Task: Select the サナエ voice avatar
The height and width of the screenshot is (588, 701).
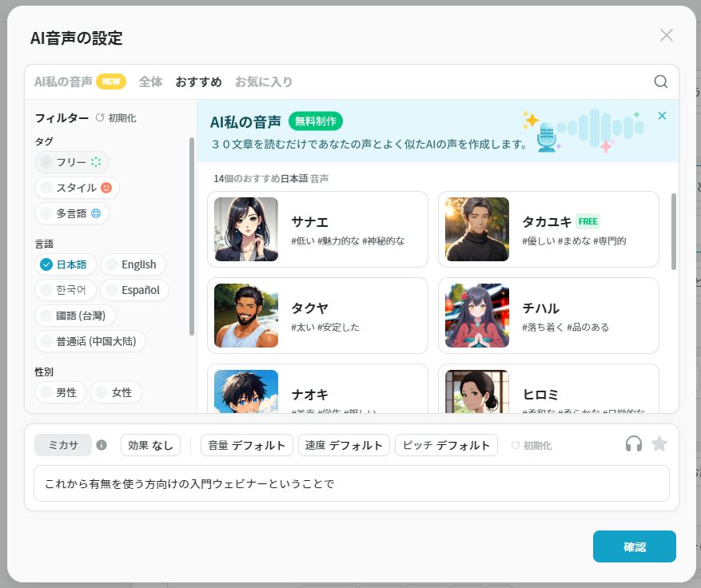Action: pyautogui.click(x=246, y=229)
